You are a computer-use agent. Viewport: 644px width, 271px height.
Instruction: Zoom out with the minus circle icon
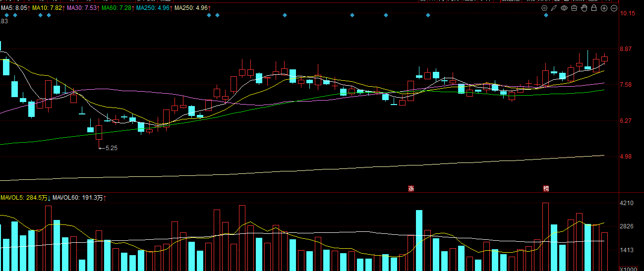point(614,8)
